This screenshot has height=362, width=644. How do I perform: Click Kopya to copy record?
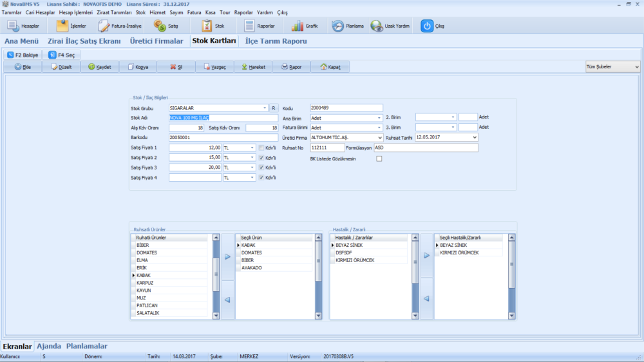pos(138,66)
